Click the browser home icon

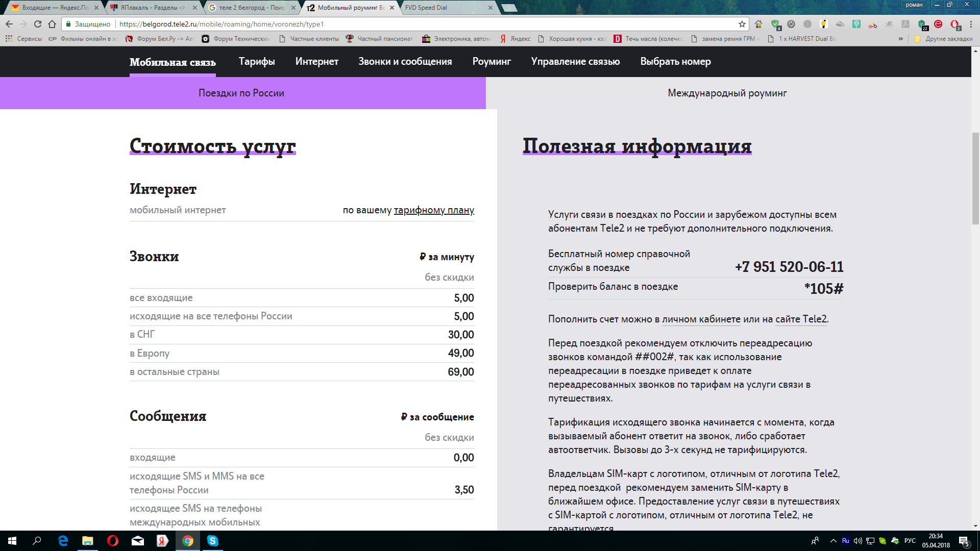(52, 24)
